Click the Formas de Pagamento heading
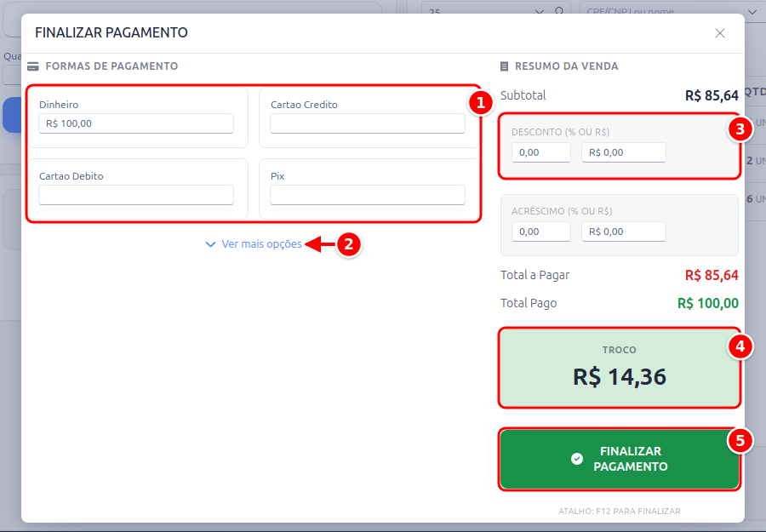The image size is (766, 532). [111, 66]
